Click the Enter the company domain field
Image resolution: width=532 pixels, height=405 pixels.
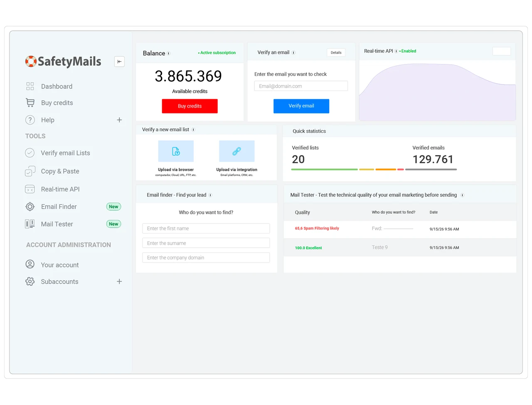[206, 258]
